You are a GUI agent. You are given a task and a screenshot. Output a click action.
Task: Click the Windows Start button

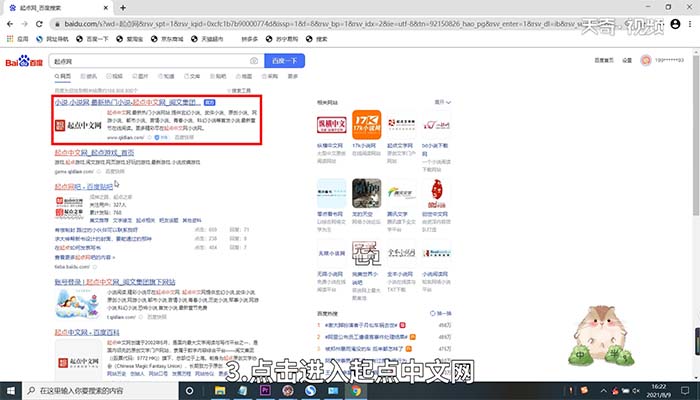(x=9, y=390)
